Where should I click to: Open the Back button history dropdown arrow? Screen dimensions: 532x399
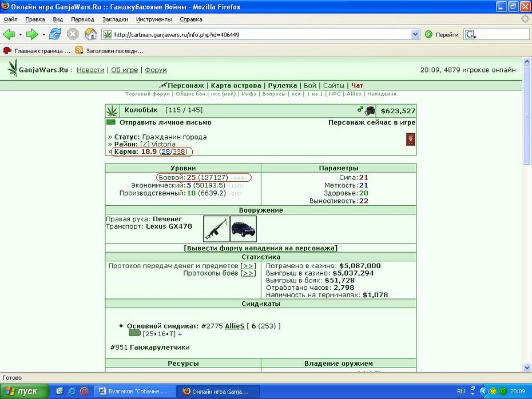(20, 34)
